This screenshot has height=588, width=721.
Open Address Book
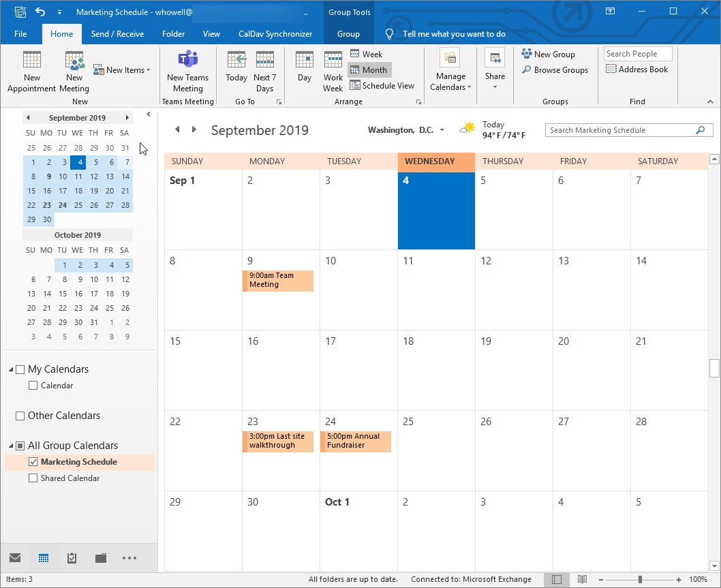coord(636,69)
